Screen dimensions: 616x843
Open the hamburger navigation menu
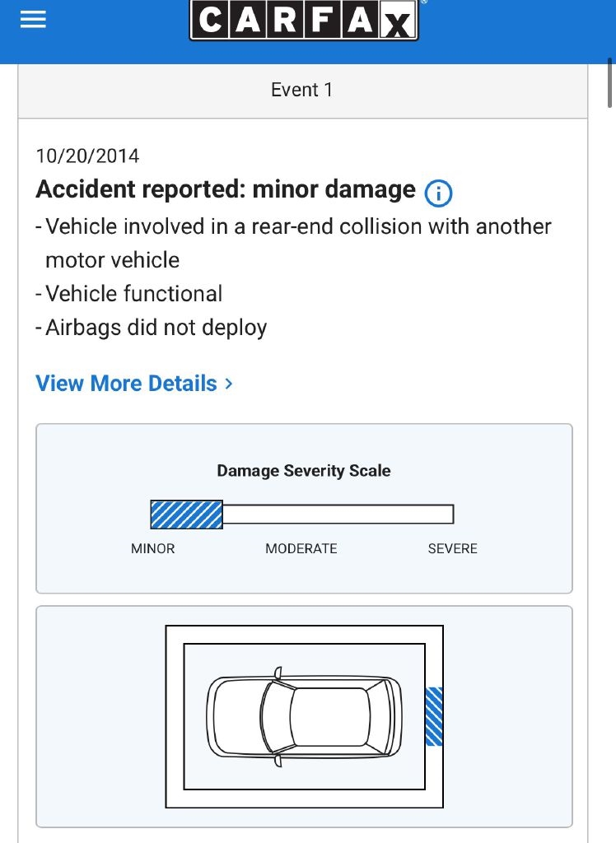pyautogui.click(x=33, y=21)
